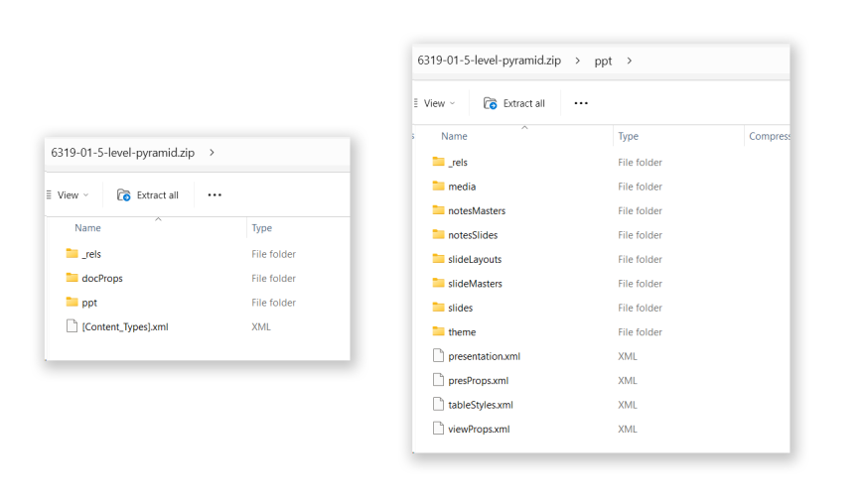Click the ppt folder icon in left window
Image resolution: width=864 pixels, height=504 pixels.
point(72,302)
